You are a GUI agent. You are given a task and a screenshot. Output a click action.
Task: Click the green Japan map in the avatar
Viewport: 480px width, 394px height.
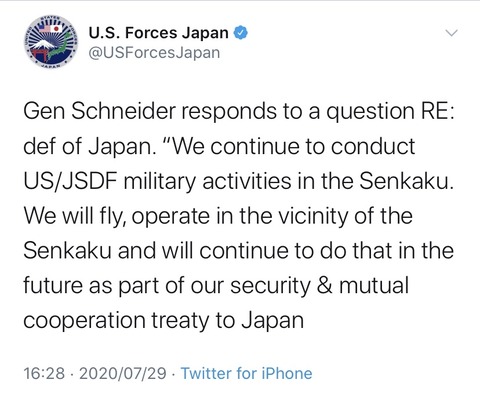(60, 45)
